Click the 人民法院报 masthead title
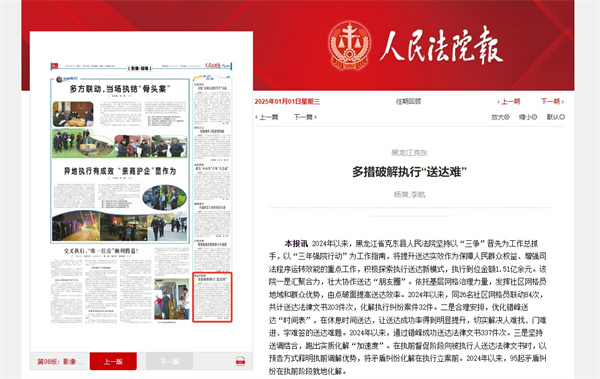 pos(441,46)
